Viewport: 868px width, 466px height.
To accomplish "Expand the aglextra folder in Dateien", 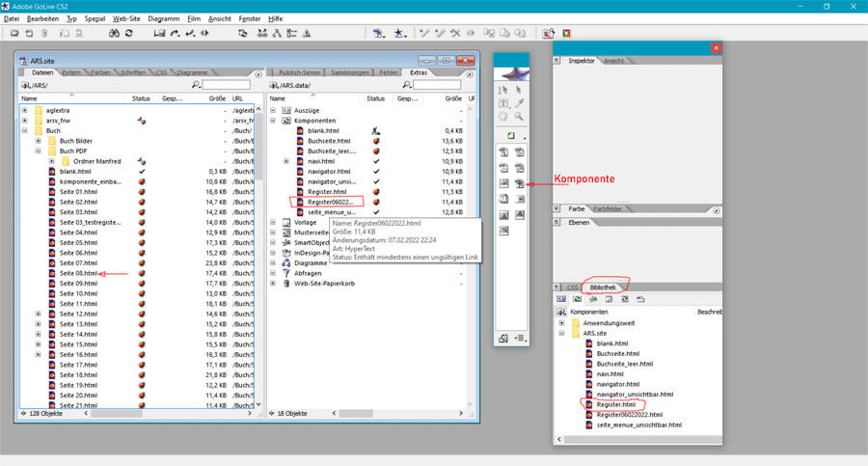I will 25,110.
